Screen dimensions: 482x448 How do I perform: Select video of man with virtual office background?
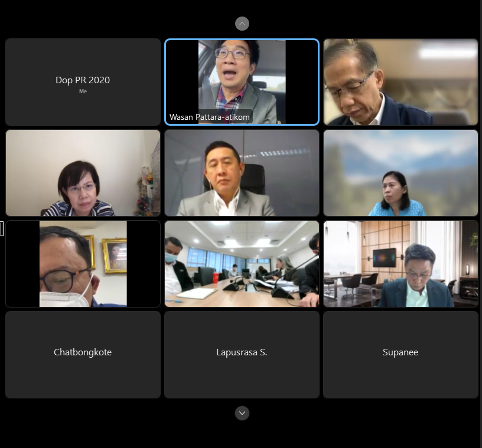(x=400, y=264)
